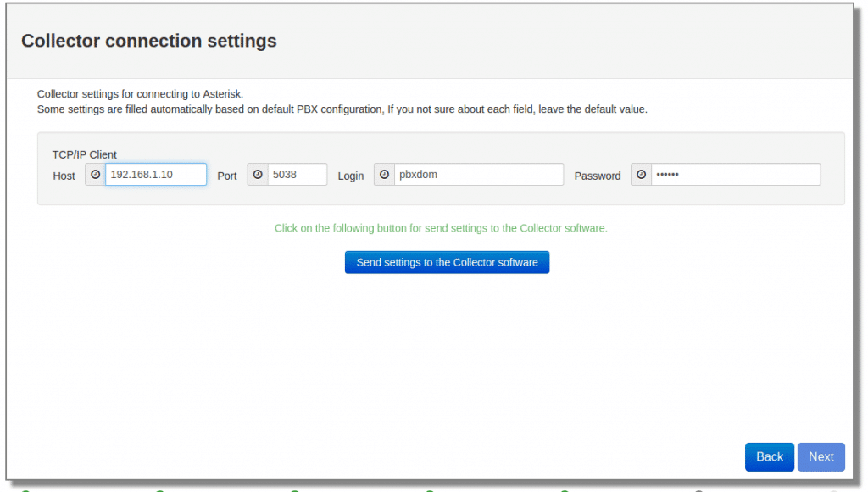Click the clock icon beside Password field
Screen dimensions: 868x492
coord(641,175)
